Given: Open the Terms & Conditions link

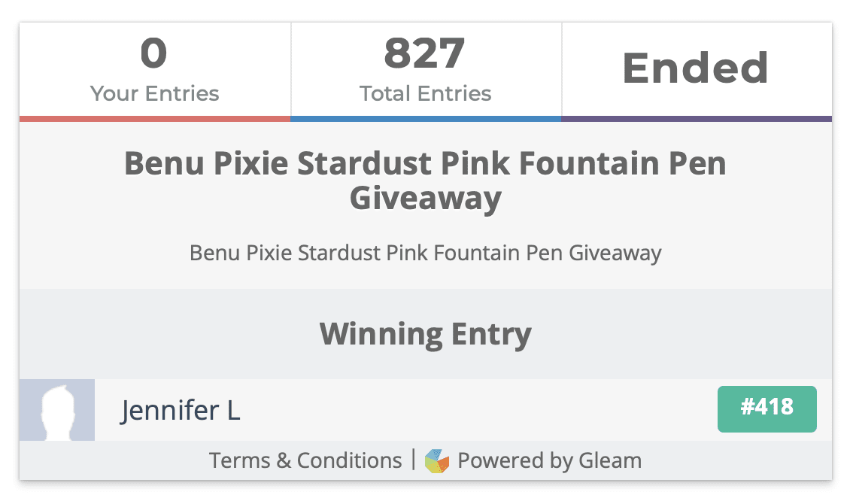Looking at the screenshot, I should pyautogui.click(x=305, y=460).
